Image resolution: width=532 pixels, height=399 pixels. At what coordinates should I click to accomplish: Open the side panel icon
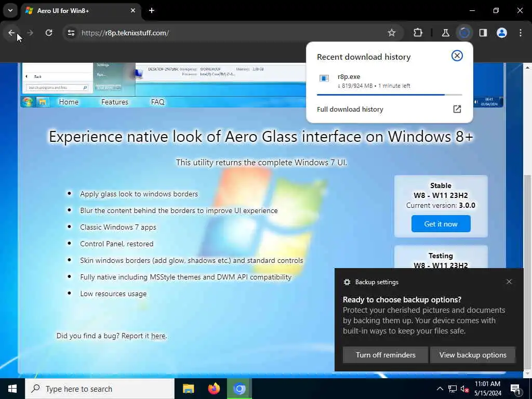(483, 33)
